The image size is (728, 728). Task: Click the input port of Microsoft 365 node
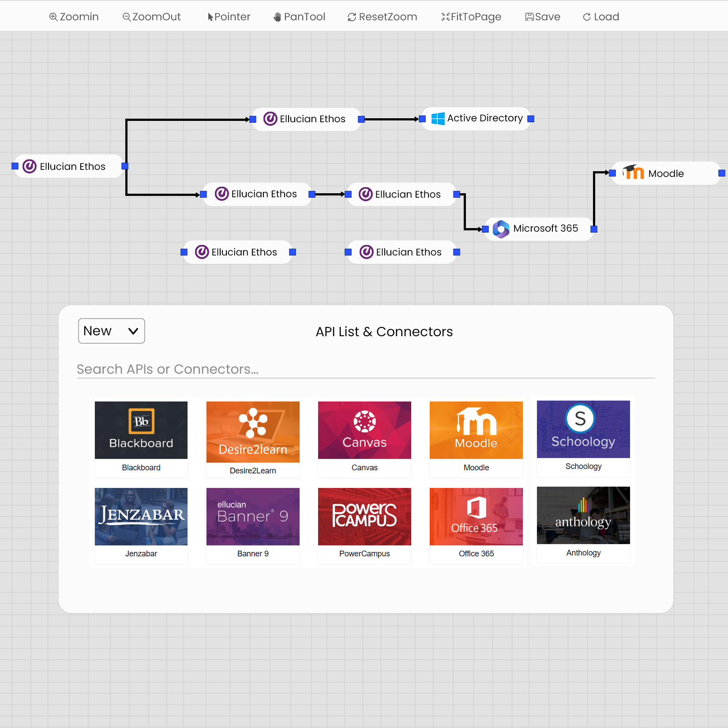[x=485, y=229]
